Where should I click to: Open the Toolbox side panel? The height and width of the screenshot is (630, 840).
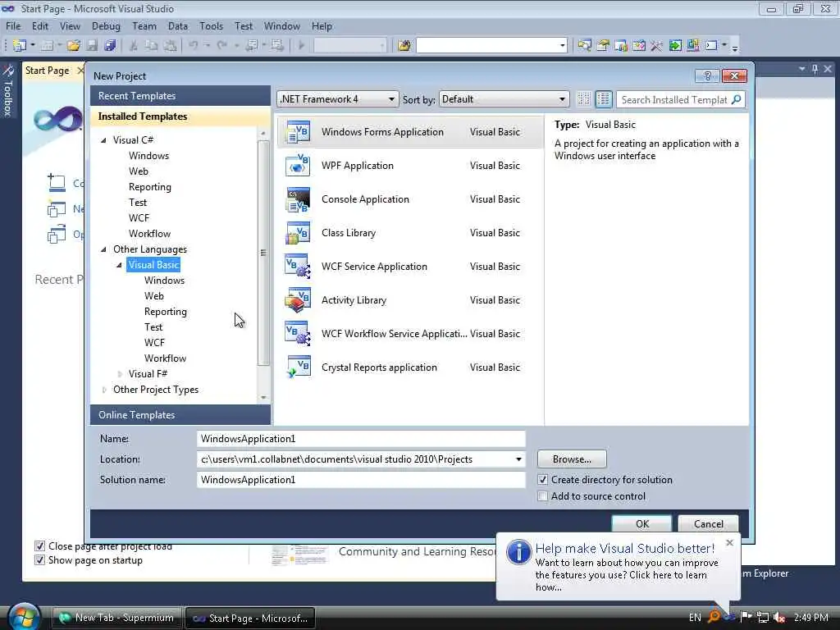click(x=8, y=90)
